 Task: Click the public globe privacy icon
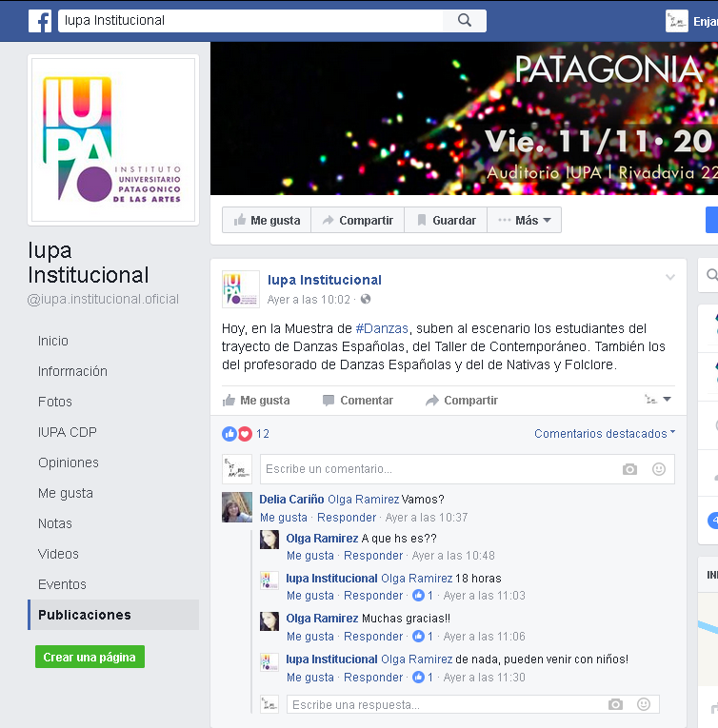pyautogui.click(x=366, y=299)
